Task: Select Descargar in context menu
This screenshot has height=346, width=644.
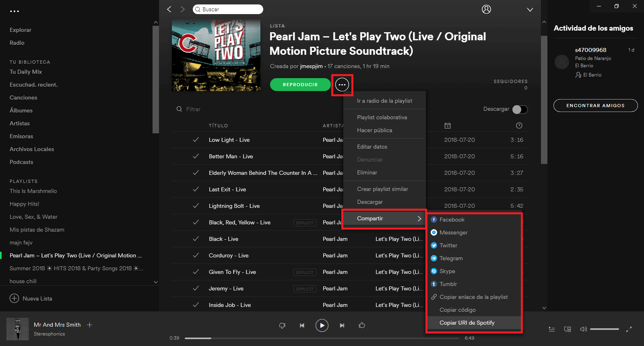Action: [x=384, y=202]
